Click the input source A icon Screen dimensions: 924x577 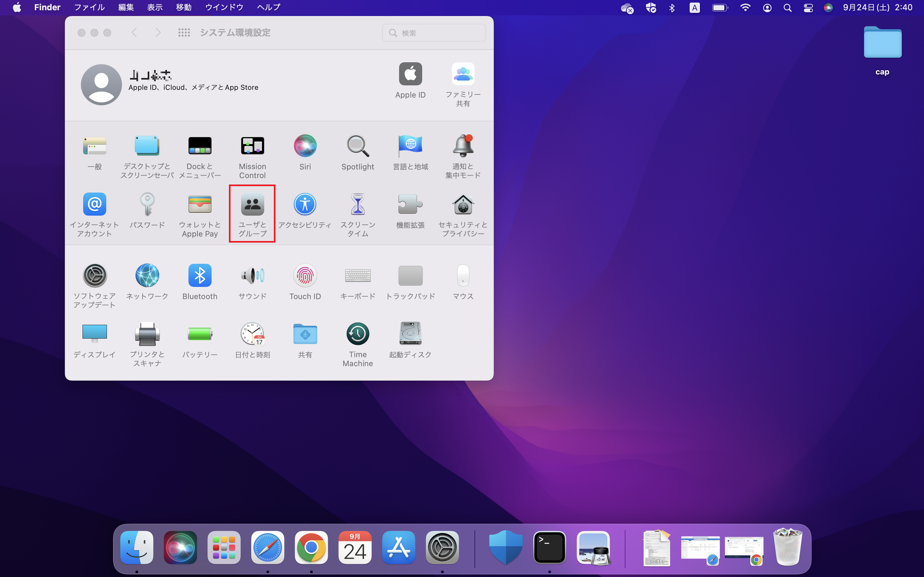click(695, 8)
